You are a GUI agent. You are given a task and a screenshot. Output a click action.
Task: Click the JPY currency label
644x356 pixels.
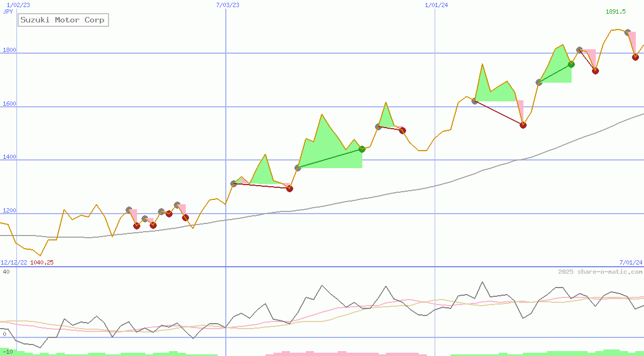pyautogui.click(x=8, y=12)
